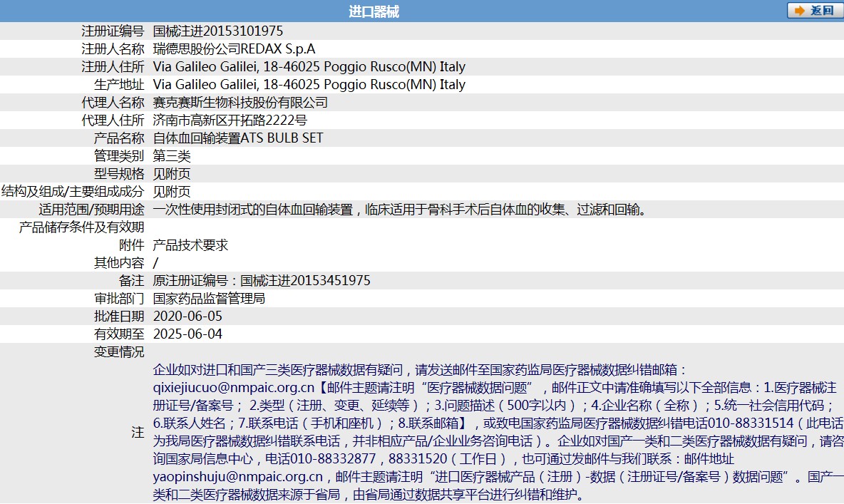The width and height of the screenshot is (844, 504).
Task: Select registration number 国械注进20153101975
Action: 218,31
